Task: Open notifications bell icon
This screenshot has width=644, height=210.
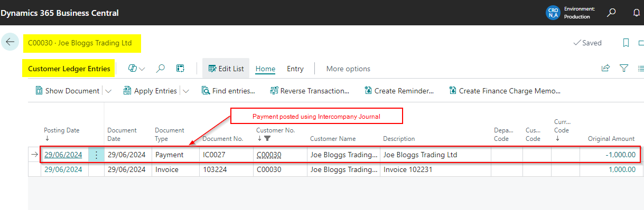Action: (637, 13)
